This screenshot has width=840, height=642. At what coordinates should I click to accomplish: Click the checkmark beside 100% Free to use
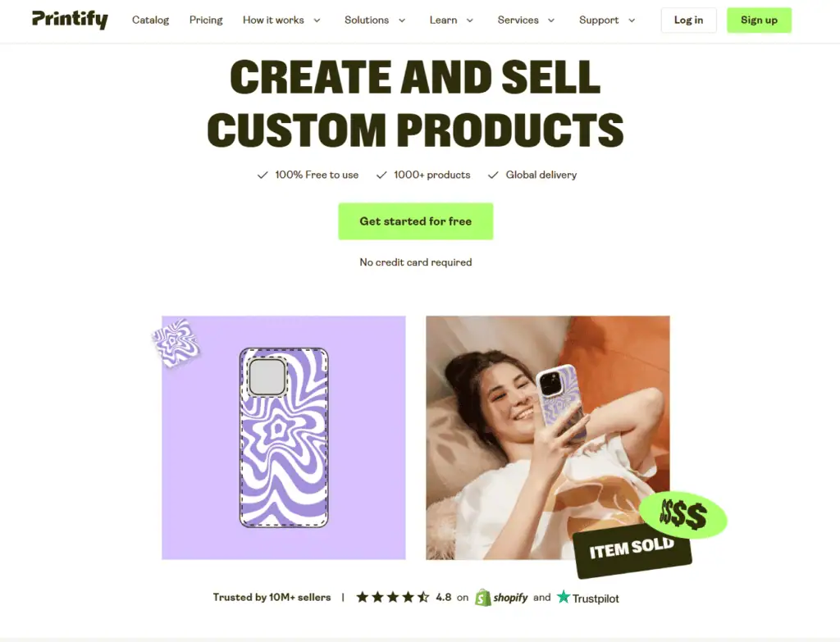[262, 175]
